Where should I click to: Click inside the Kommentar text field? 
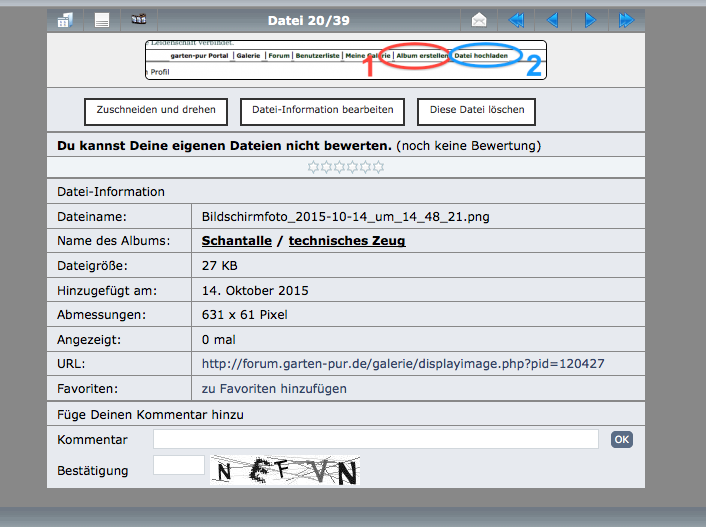375,439
